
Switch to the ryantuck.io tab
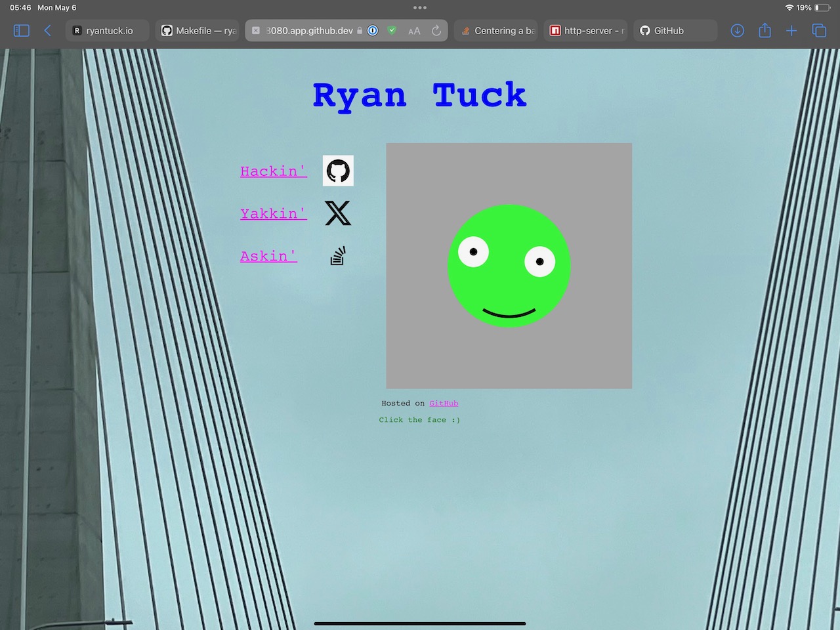click(x=108, y=31)
